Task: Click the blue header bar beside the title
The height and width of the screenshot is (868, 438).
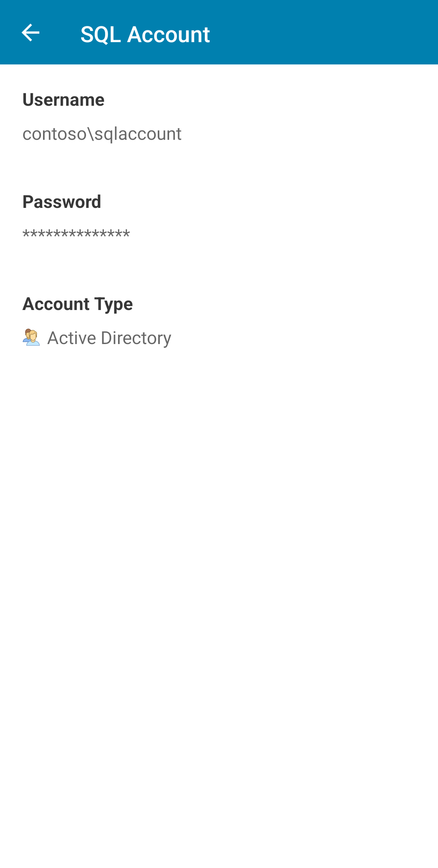Action: (x=324, y=32)
